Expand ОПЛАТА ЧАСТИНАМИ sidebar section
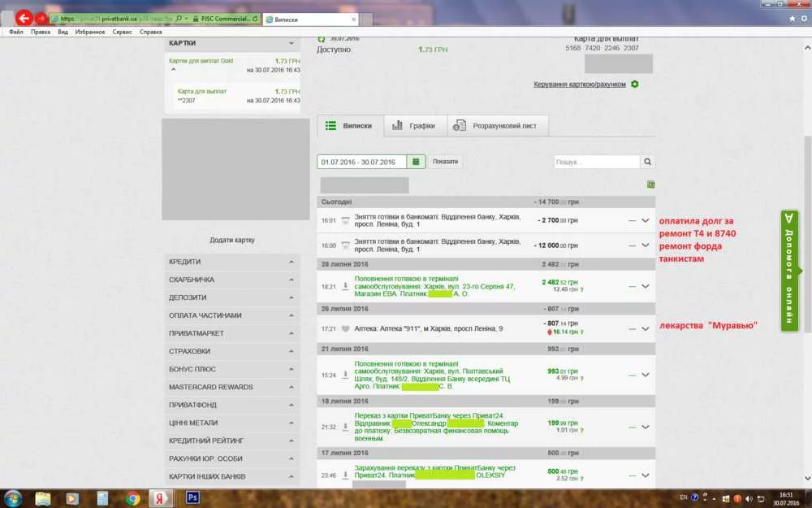812x508 pixels. pos(232,315)
